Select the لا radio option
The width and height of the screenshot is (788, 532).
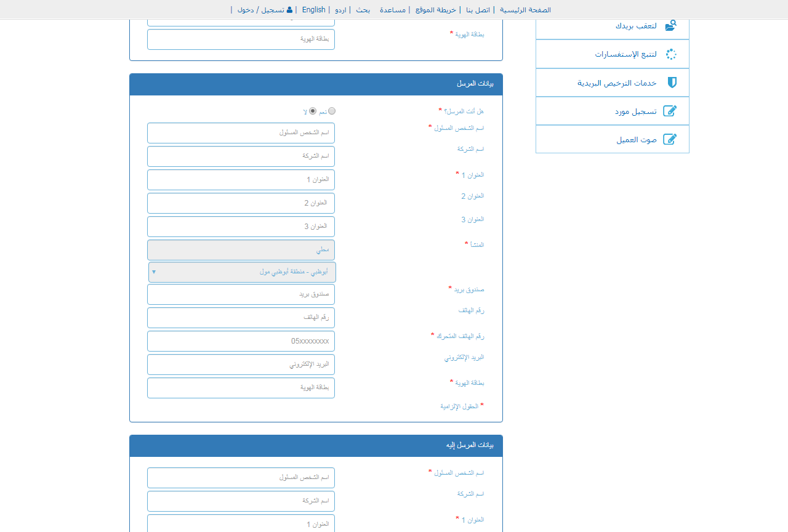313,111
